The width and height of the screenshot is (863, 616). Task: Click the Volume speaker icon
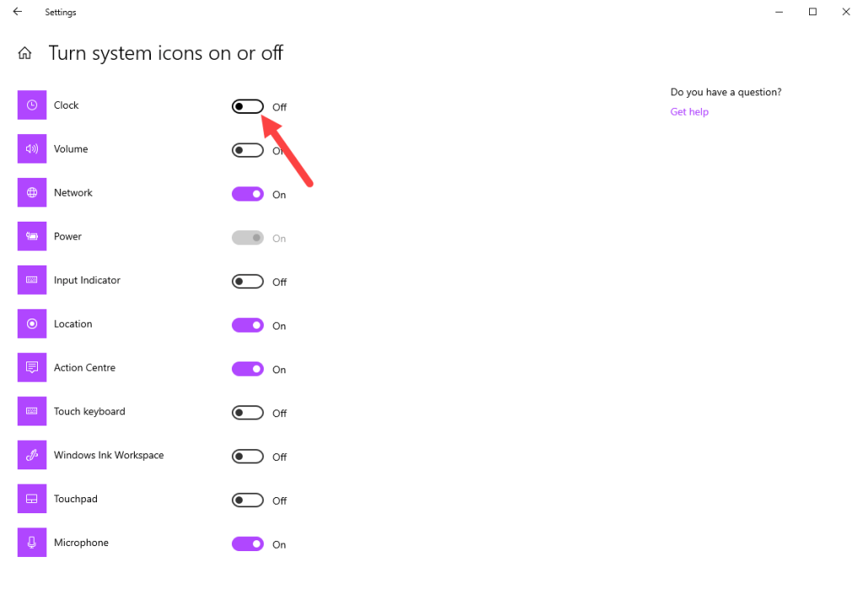click(32, 149)
